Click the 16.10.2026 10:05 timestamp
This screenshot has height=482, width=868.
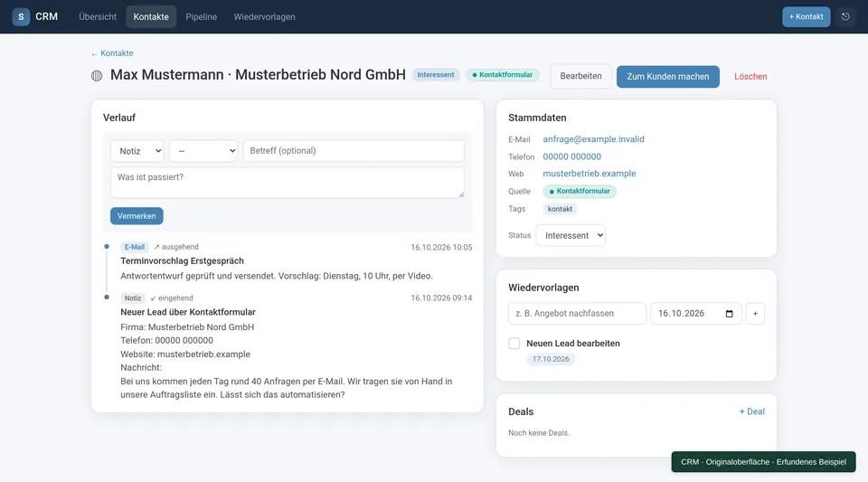(x=441, y=248)
